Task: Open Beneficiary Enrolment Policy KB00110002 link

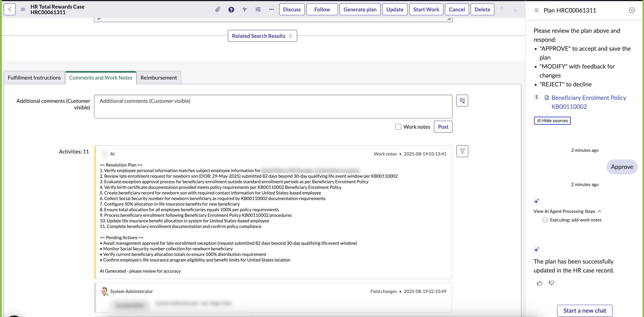Action: 589,102
